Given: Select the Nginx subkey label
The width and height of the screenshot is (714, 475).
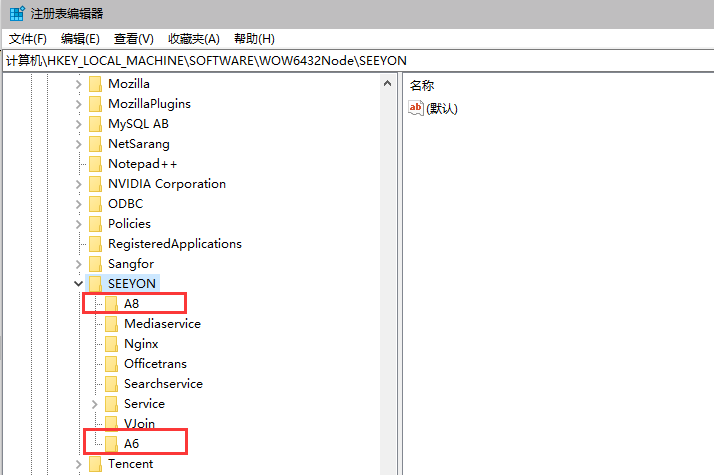Looking at the screenshot, I should coord(141,344).
